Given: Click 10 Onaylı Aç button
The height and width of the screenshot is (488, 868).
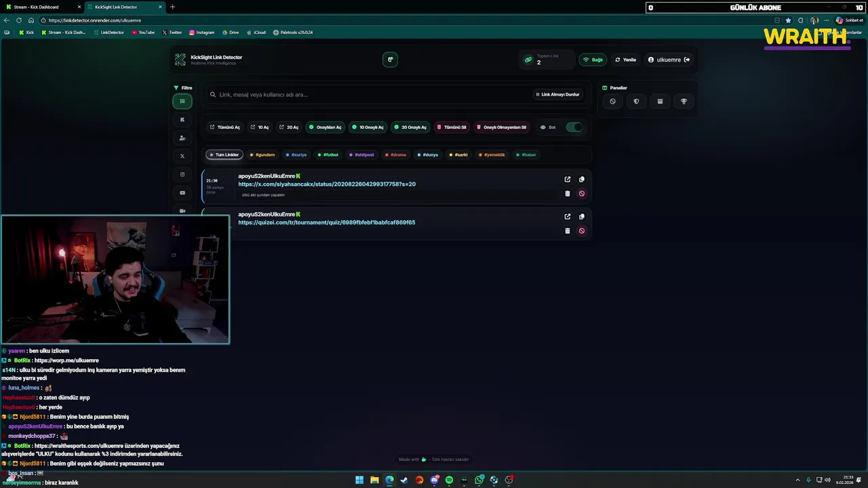Looking at the screenshot, I should tap(368, 127).
